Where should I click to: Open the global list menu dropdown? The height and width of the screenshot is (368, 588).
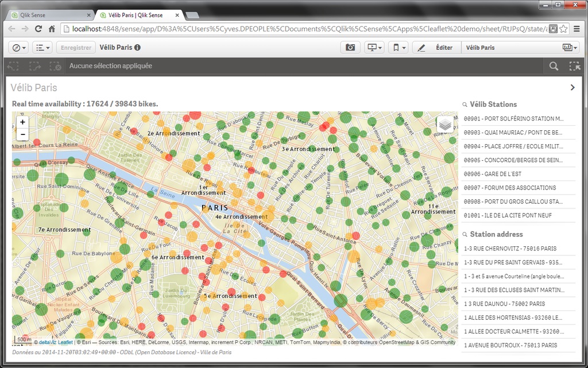[42, 48]
